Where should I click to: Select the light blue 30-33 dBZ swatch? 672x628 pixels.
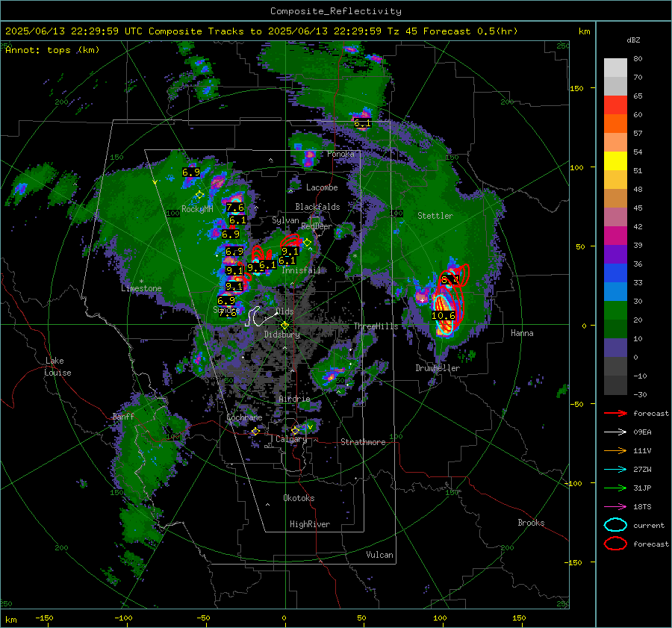click(x=615, y=291)
